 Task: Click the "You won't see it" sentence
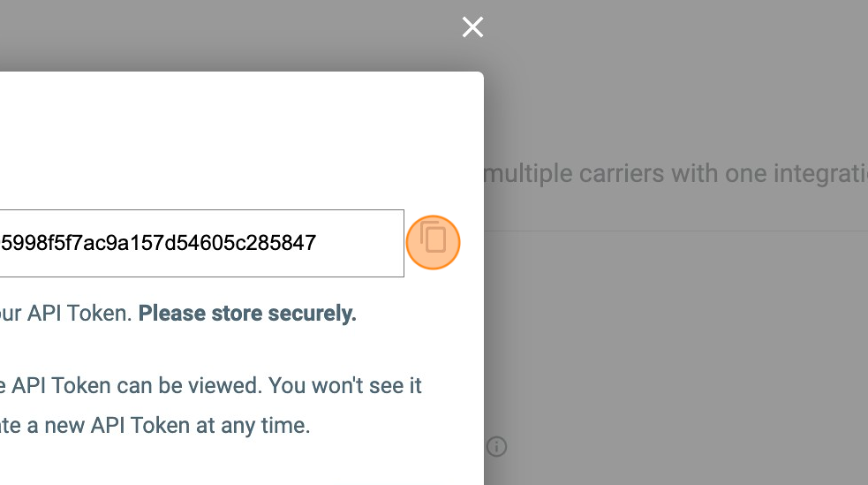pos(345,386)
